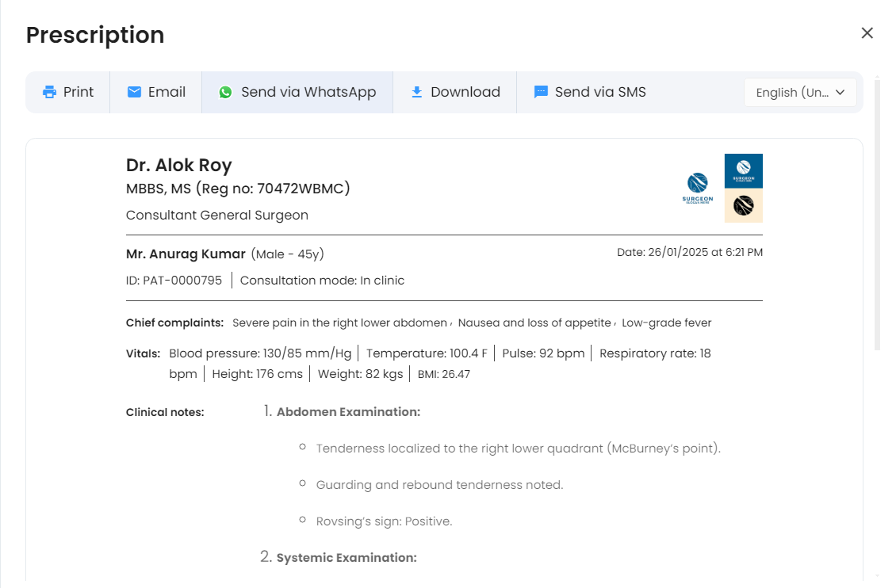Click the Email envelope icon
This screenshot has height=588, width=896.
tap(135, 92)
